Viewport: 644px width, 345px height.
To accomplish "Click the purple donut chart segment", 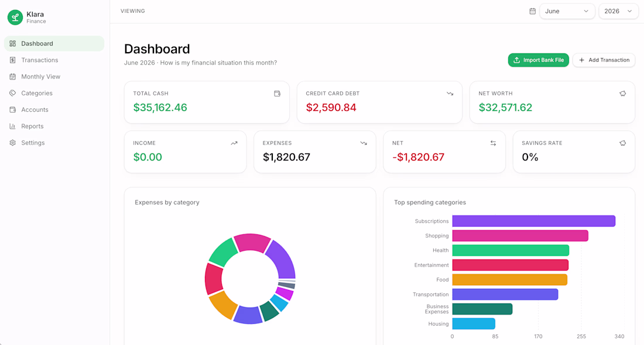I will [x=283, y=259].
